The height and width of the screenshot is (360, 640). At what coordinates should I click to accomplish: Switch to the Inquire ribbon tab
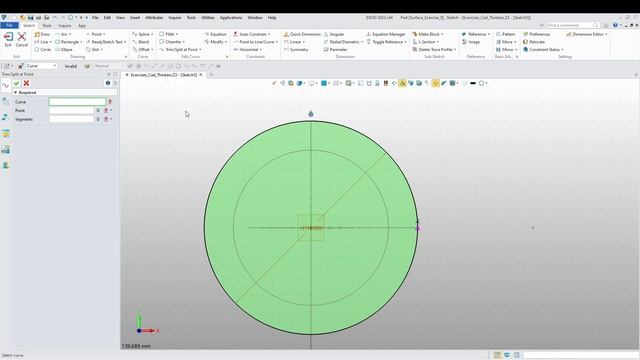64,25
